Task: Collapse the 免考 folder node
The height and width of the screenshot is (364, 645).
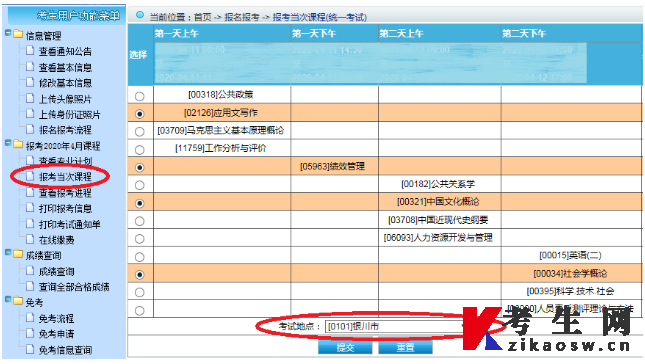Action: 8,300
